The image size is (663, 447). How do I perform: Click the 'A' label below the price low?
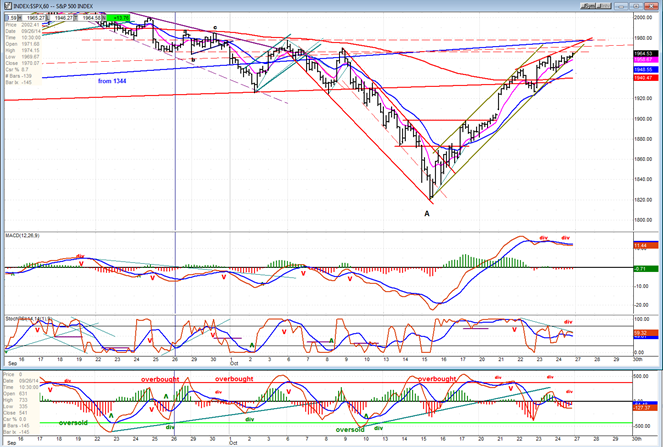tap(427, 214)
